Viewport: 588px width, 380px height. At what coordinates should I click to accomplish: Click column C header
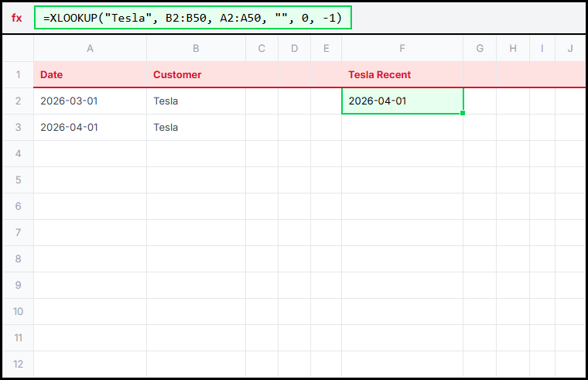tap(262, 49)
